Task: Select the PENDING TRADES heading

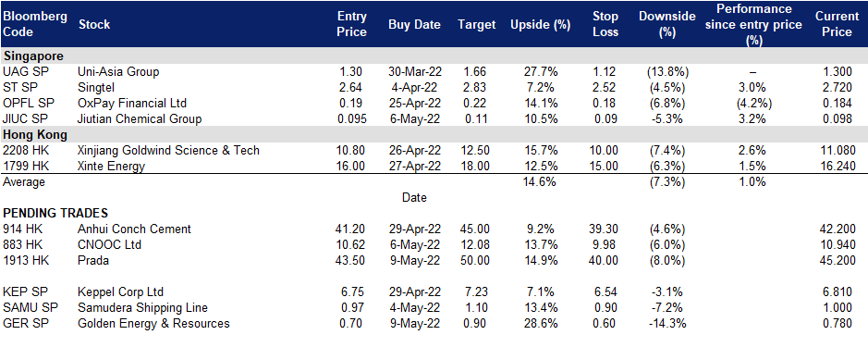Action: (55, 213)
